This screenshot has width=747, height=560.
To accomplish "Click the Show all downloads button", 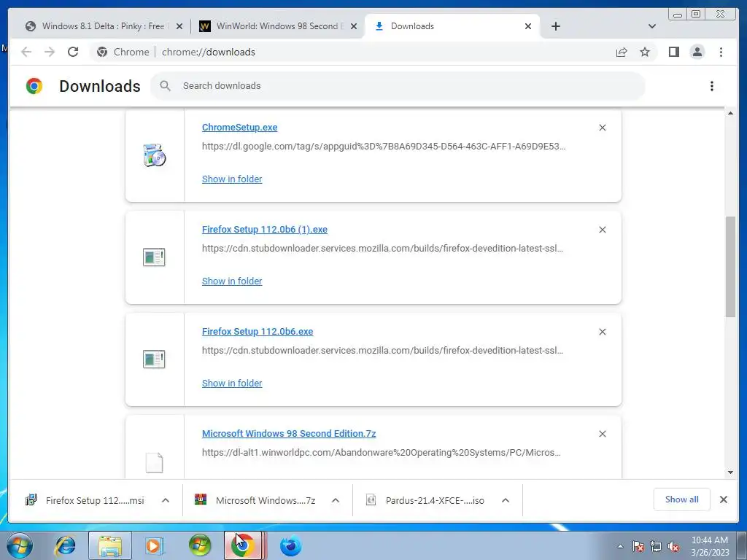I will click(682, 499).
